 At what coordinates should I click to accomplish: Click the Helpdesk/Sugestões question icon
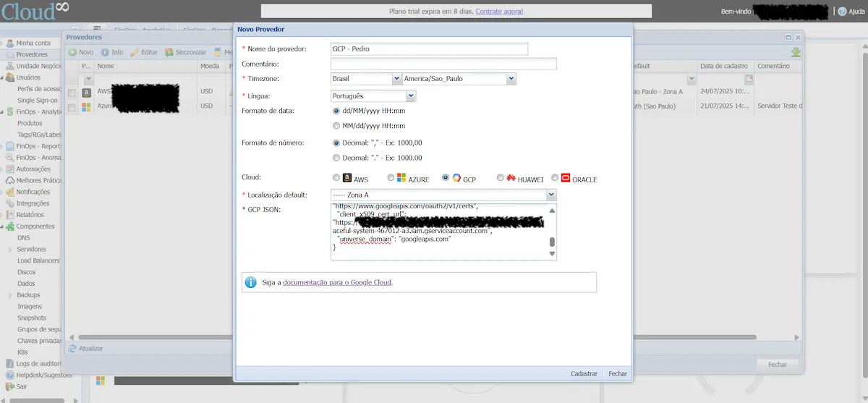tap(10, 375)
